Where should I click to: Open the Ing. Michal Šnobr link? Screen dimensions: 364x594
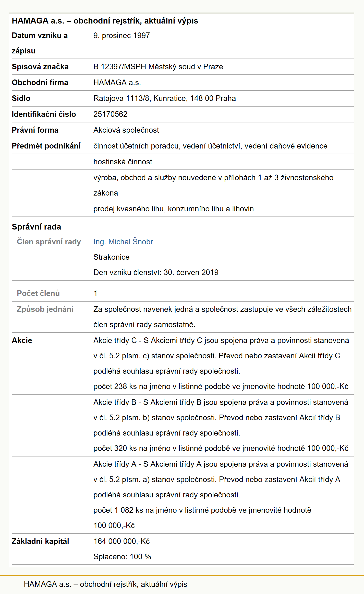[123, 242]
